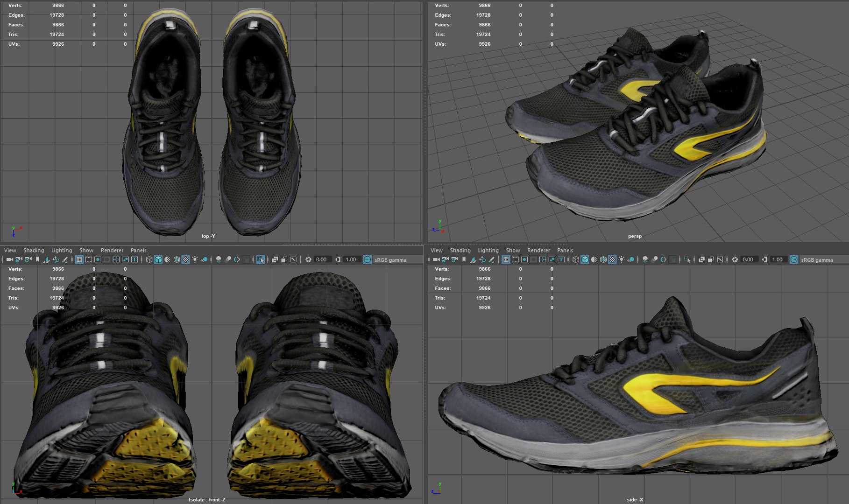The width and height of the screenshot is (849, 504).
Task: Click Screen Space Ambient Occlusion in front toolbar
Action: point(219,259)
